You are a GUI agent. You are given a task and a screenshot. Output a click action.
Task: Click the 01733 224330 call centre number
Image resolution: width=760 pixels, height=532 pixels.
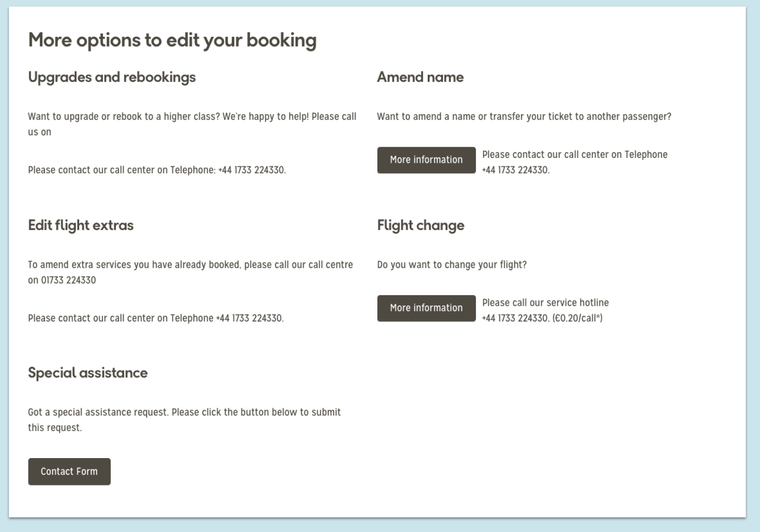[68, 280]
